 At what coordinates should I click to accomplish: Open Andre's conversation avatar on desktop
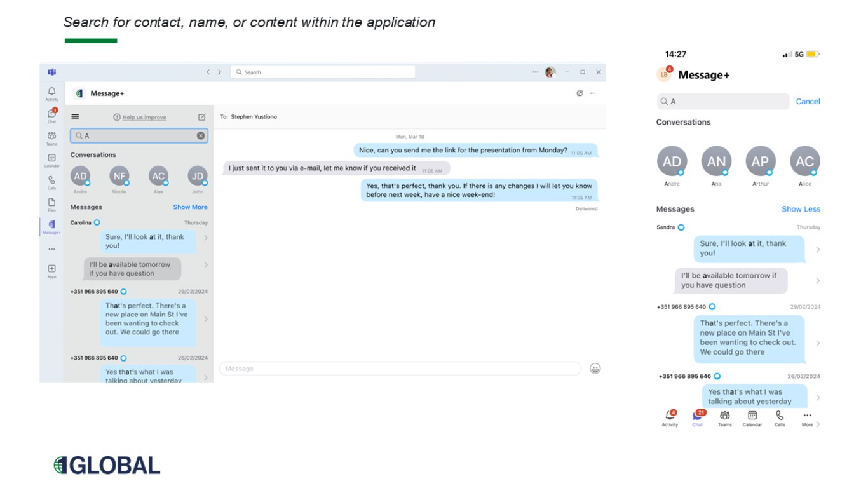(x=80, y=176)
